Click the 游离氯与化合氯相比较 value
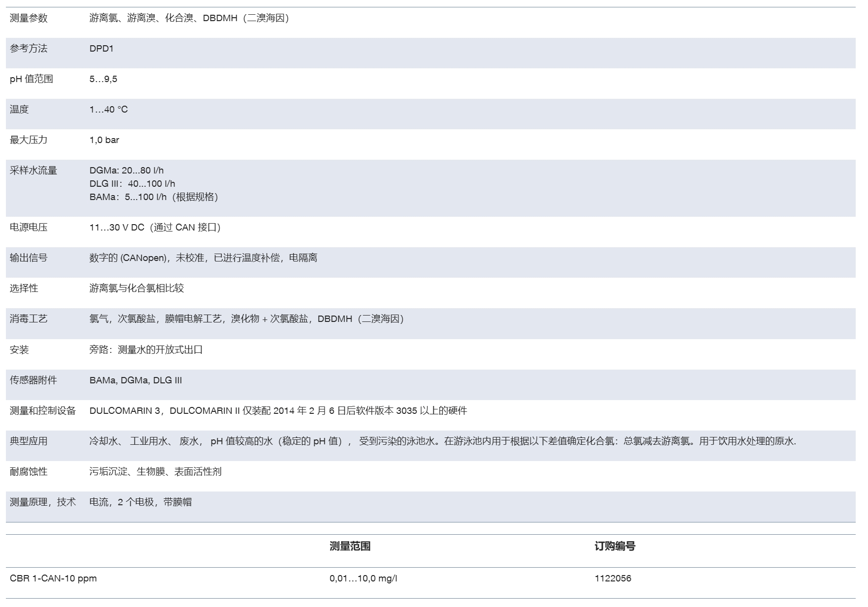Image resolution: width=868 pixels, height=607 pixels. click(x=137, y=289)
